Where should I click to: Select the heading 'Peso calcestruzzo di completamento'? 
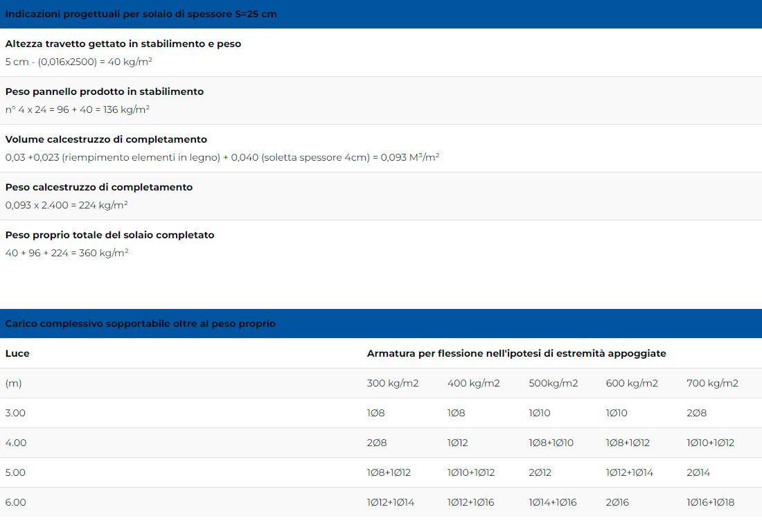(98, 187)
